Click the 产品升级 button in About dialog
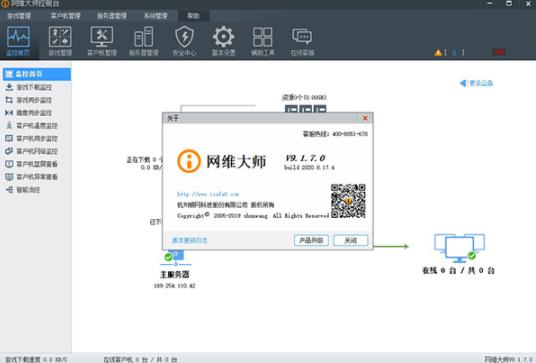 (x=311, y=240)
